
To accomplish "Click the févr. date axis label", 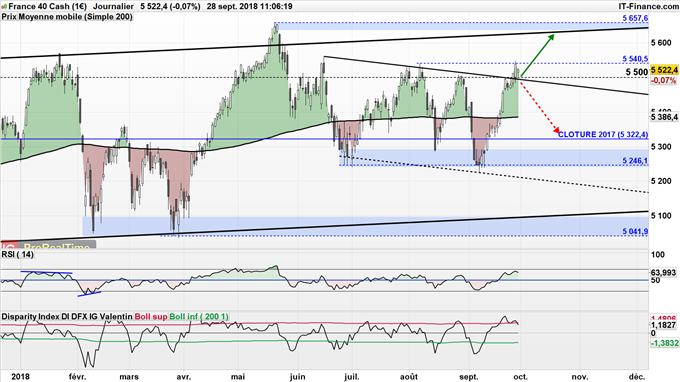I will click(78, 377).
